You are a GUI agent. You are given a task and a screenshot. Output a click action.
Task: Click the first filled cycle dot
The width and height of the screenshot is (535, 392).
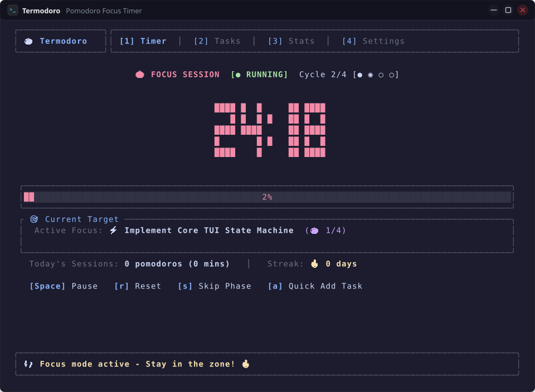tap(359, 75)
